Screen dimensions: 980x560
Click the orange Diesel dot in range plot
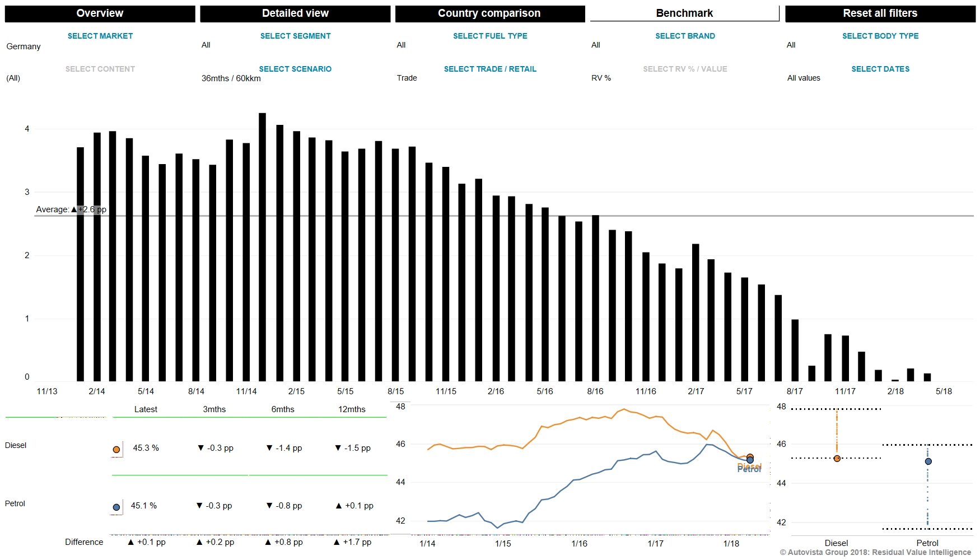837,458
